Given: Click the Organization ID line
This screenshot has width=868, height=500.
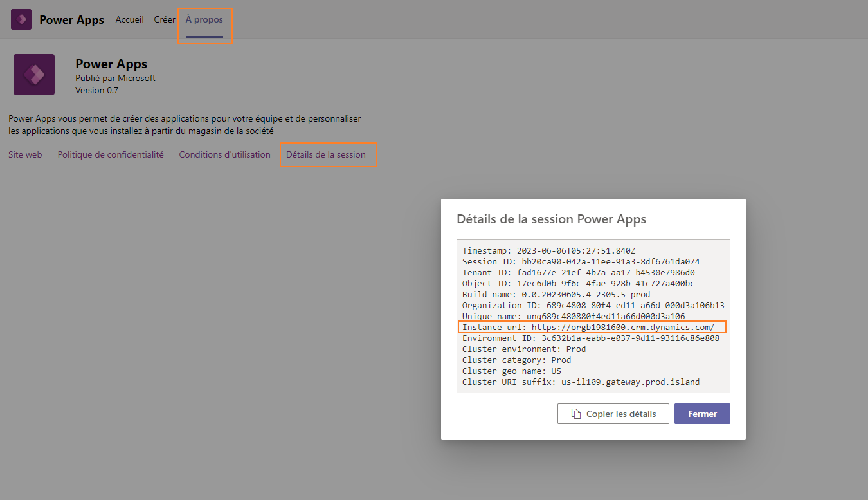Looking at the screenshot, I should (x=593, y=305).
